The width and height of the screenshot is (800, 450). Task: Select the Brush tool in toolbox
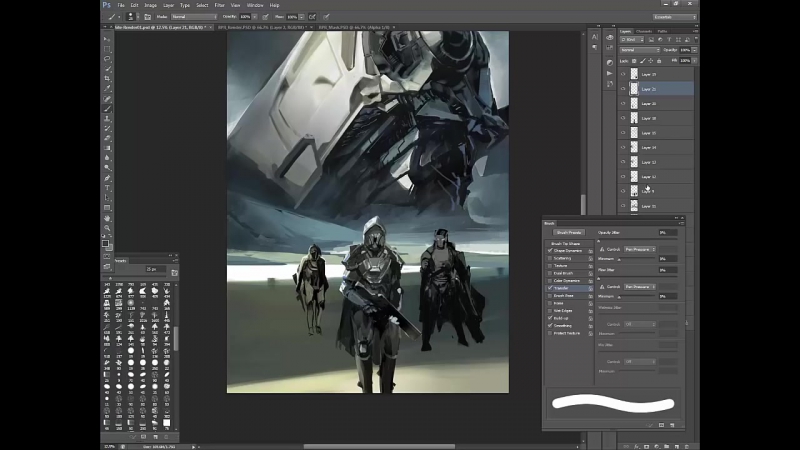point(107,109)
